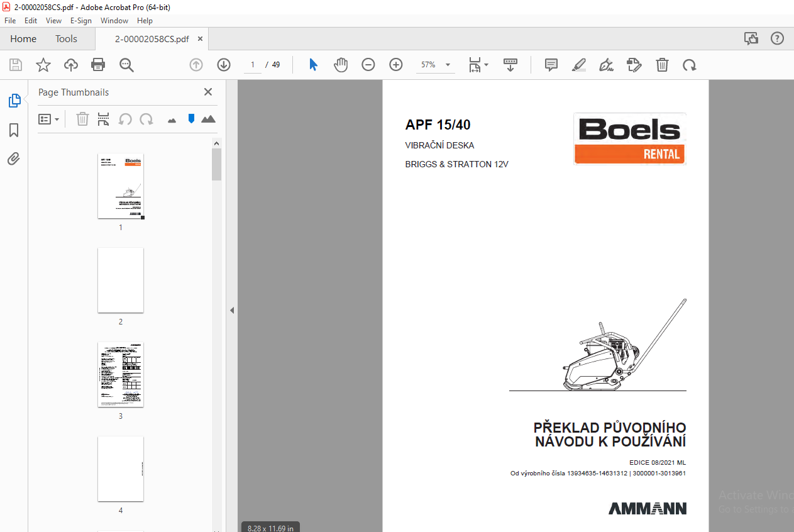Zoom out with the minus icon
This screenshot has height=532, width=794.
click(x=368, y=65)
